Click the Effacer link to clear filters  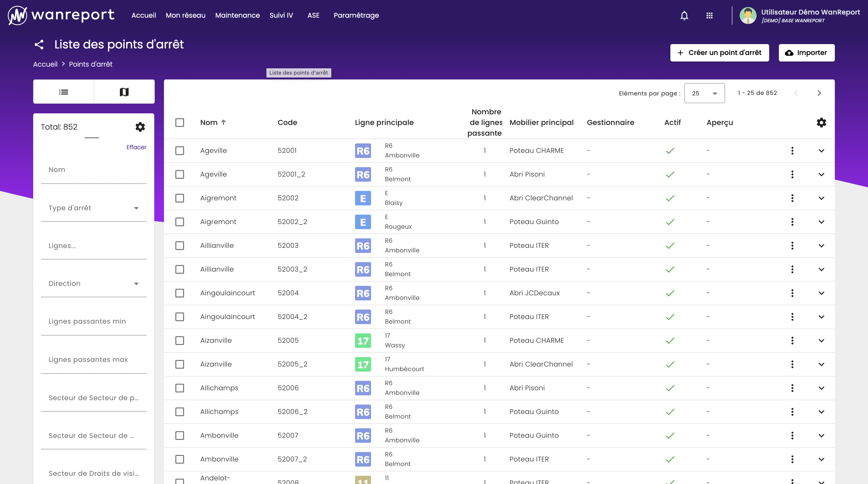(x=136, y=147)
